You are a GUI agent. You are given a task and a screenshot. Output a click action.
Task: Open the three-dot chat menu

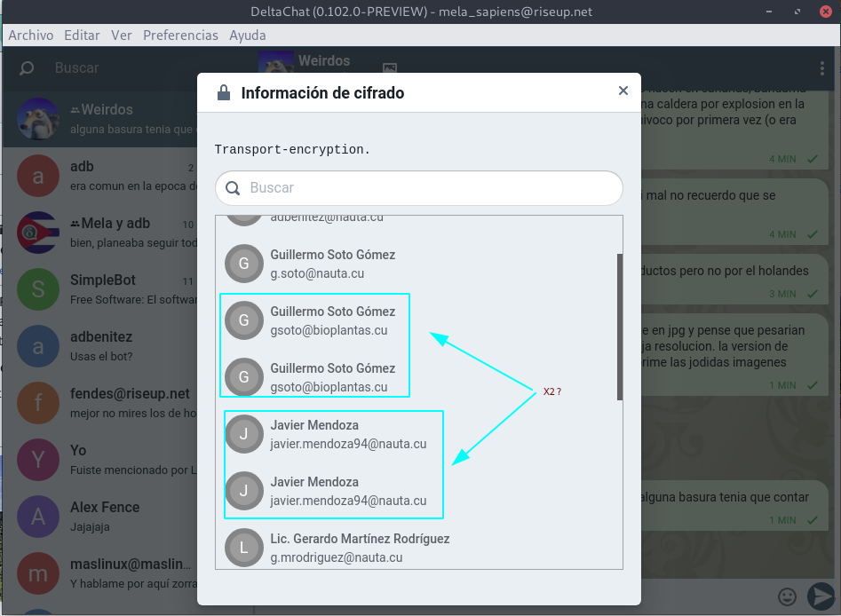[821, 68]
